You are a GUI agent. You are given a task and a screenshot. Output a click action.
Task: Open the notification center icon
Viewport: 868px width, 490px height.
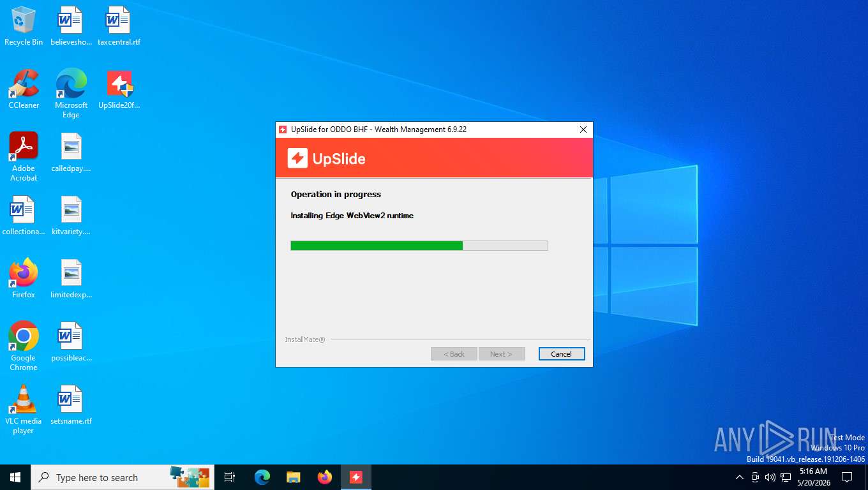pyautogui.click(x=847, y=477)
